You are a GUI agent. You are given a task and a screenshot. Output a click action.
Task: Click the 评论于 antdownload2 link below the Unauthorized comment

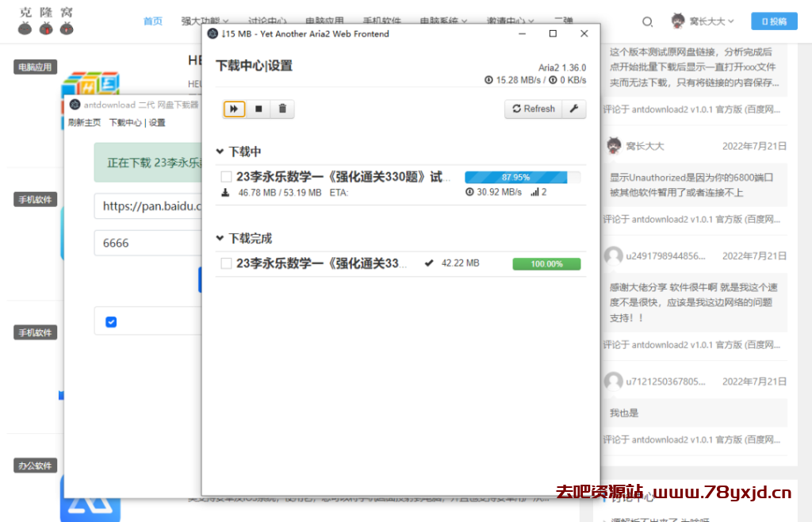pos(691,220)
